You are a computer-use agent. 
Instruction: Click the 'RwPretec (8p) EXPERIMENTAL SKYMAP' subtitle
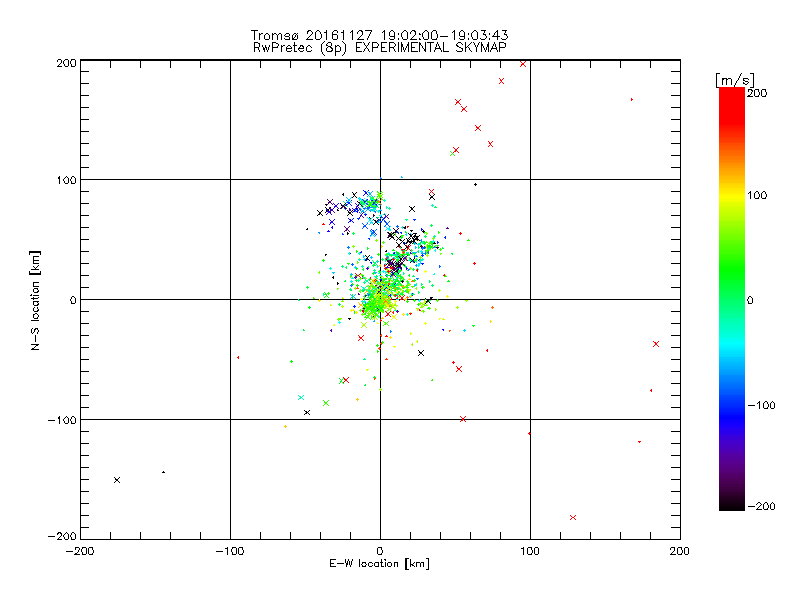pyautogui.click(x=380, y=48)
